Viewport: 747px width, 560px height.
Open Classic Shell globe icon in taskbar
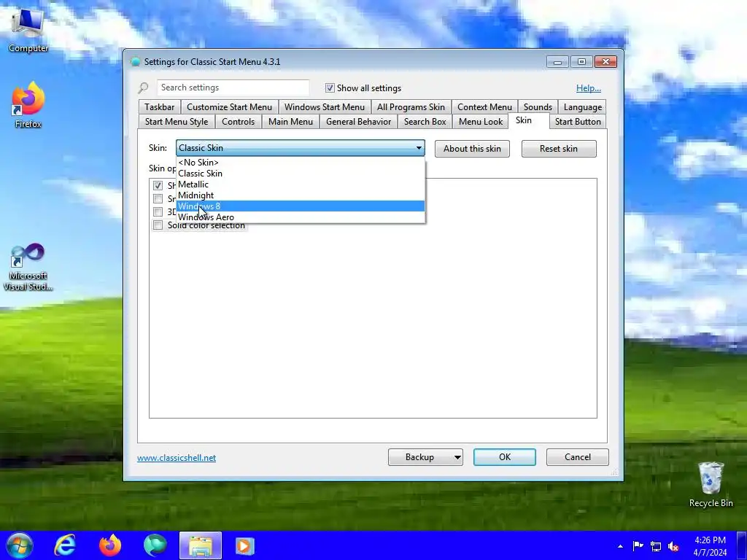(155, 545)
